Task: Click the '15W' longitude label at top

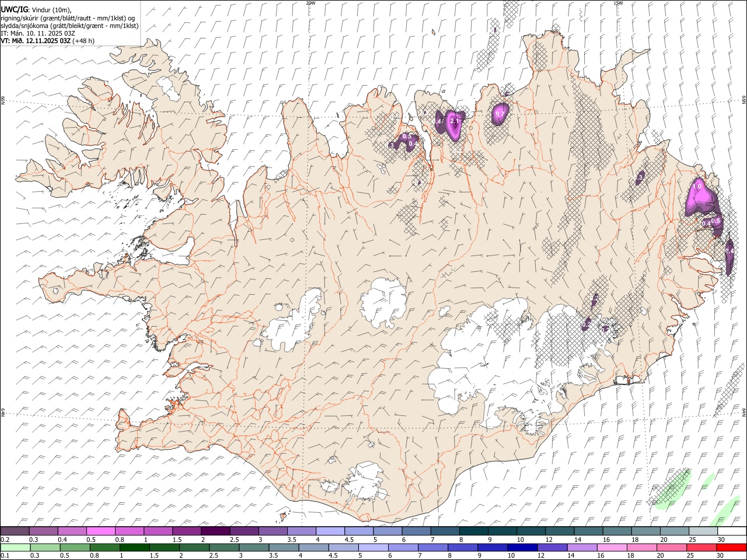Action: tap(618, 3)
